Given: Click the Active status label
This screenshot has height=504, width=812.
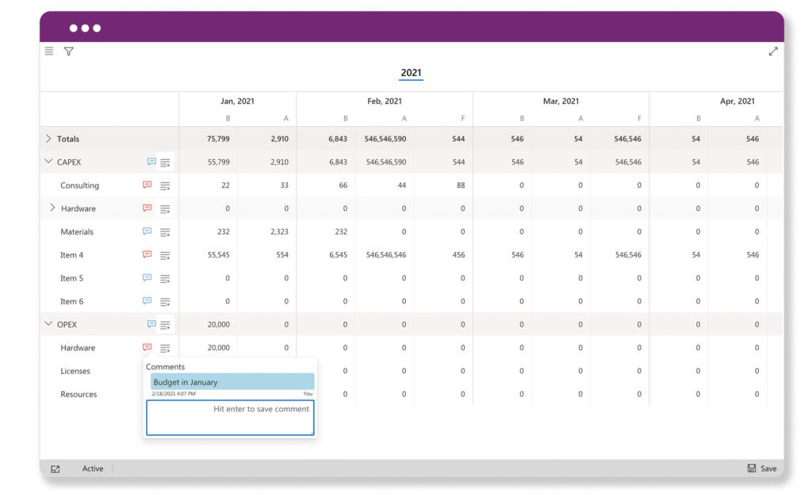Looking at the screenshot, I should (x=93, y=468).
